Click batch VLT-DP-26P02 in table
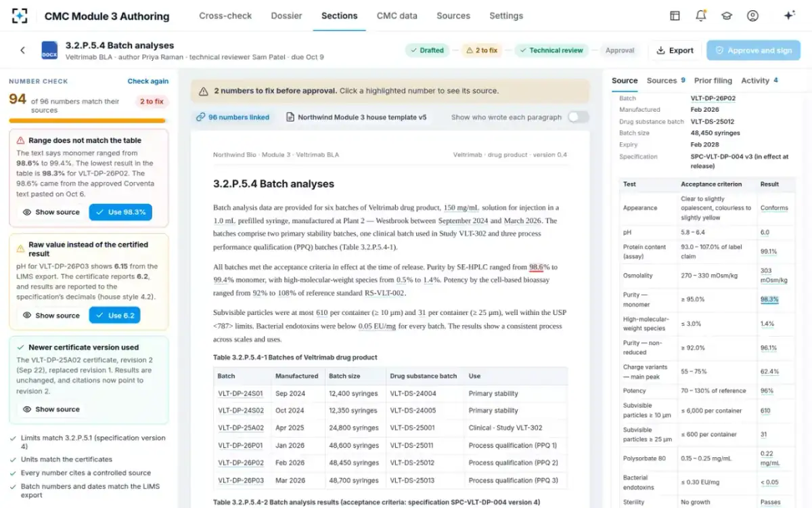 (241, 463)
